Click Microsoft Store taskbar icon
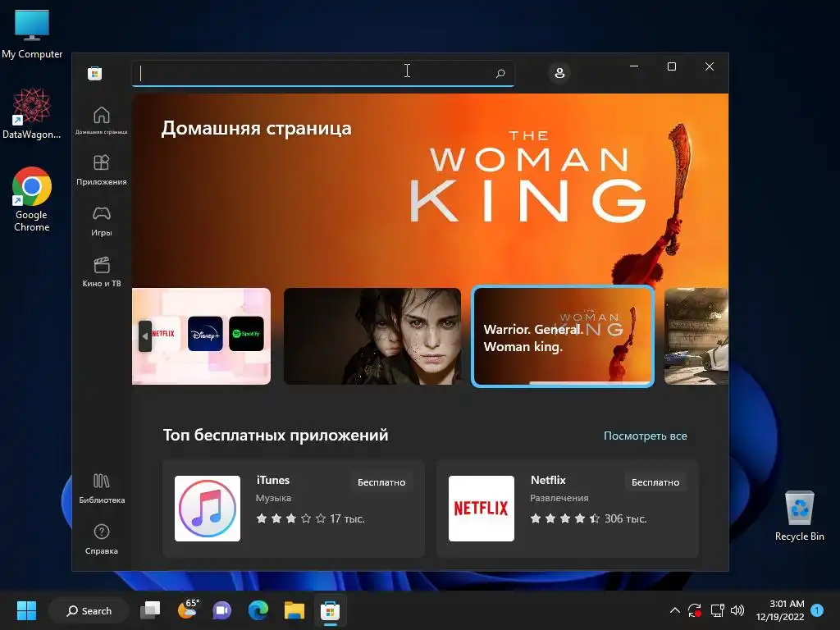Image resolution: width=840 pixels, height=630 pixels. point(330,610)
